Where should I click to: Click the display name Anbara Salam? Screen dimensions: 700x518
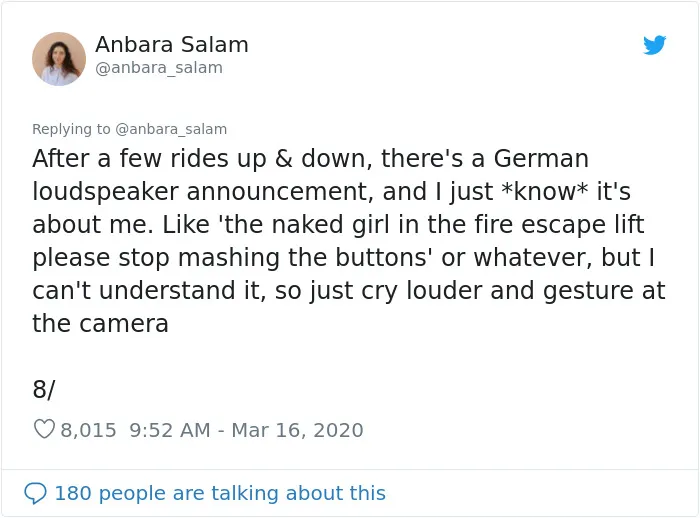point(172,45)
